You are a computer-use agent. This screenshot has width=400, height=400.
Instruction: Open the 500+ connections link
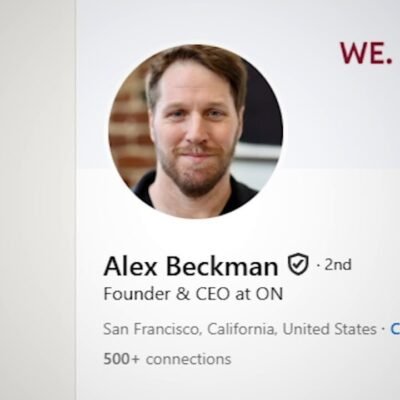[167, 359]
